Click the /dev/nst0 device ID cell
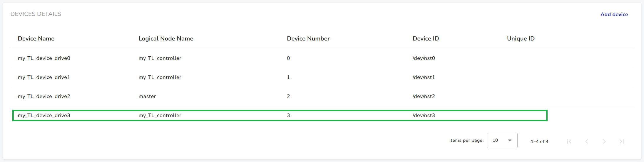This screenshot has height=162, width=644. (x=424, y=58)
